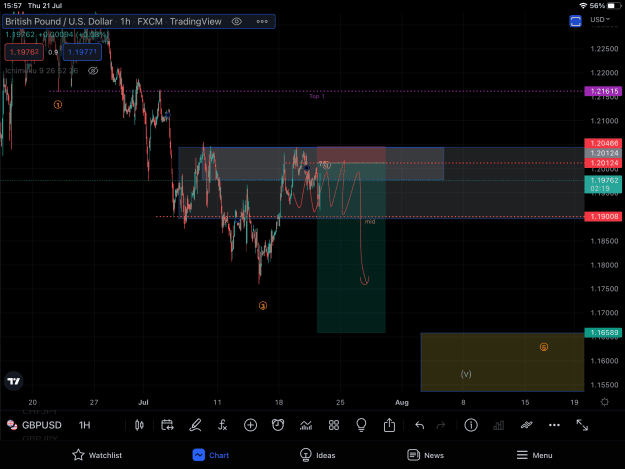Select the red 1.19008 price label
Viewport: 625px width, 469px height.
(x=603, y=216)
